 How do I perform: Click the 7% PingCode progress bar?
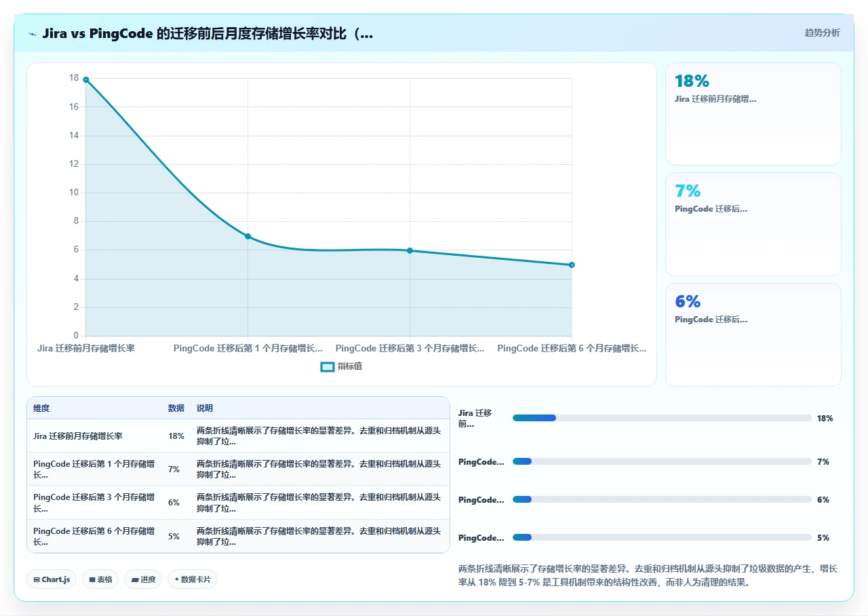coord(662,461)
